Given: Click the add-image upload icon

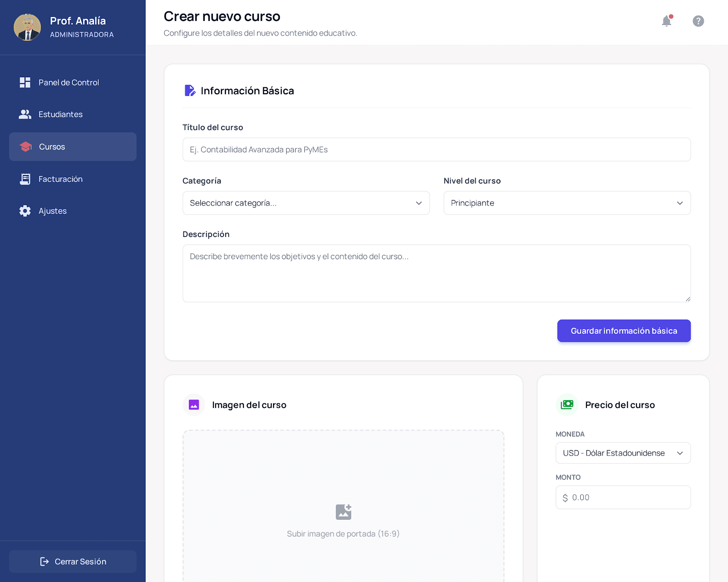Looking at the screenshot, I should pos(344,512).
